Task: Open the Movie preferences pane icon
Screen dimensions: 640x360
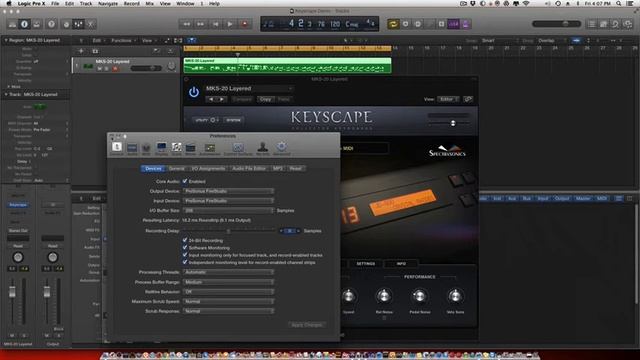Action: coord(191,149)
